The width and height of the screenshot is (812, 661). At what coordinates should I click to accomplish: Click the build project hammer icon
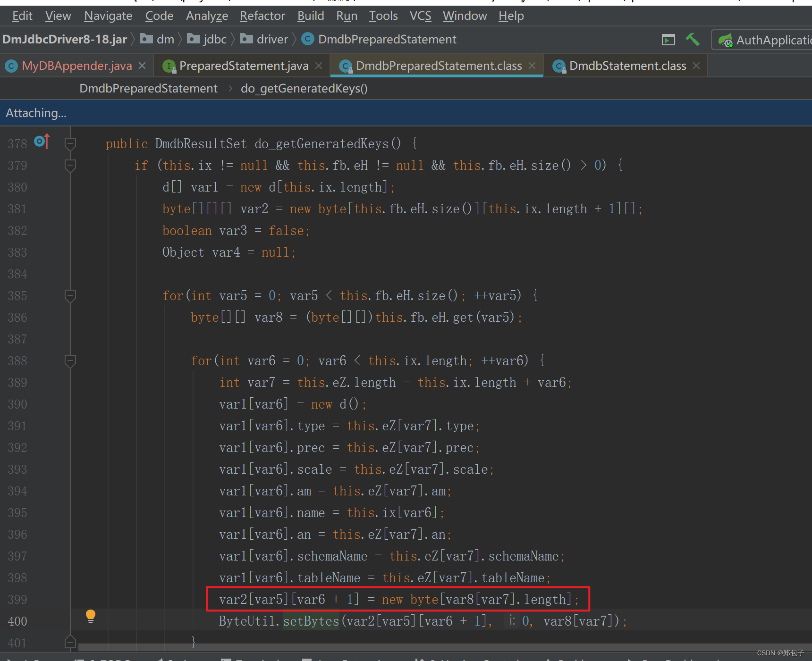693,40
